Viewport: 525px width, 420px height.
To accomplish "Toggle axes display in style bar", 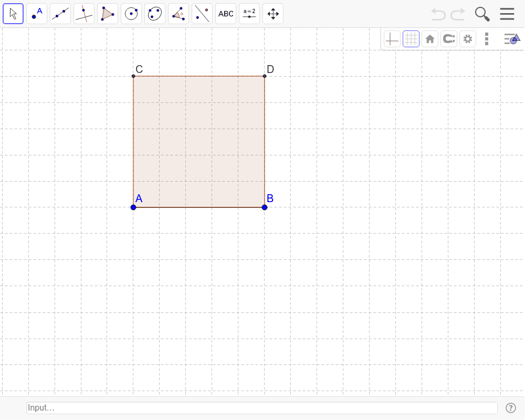I will tap(392, 39).
